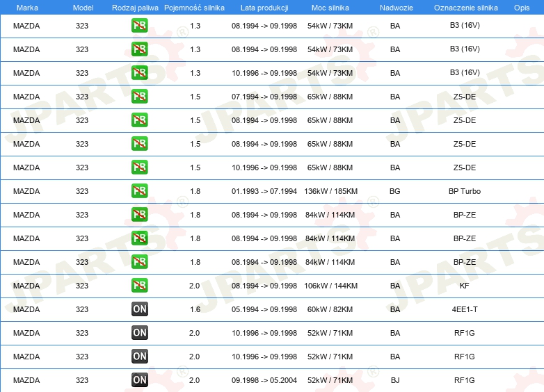Sort by the Marka column header
Image resolution: width=544 pixels, height=392 pixels.
pyautogui.click(x=27, y=8)
